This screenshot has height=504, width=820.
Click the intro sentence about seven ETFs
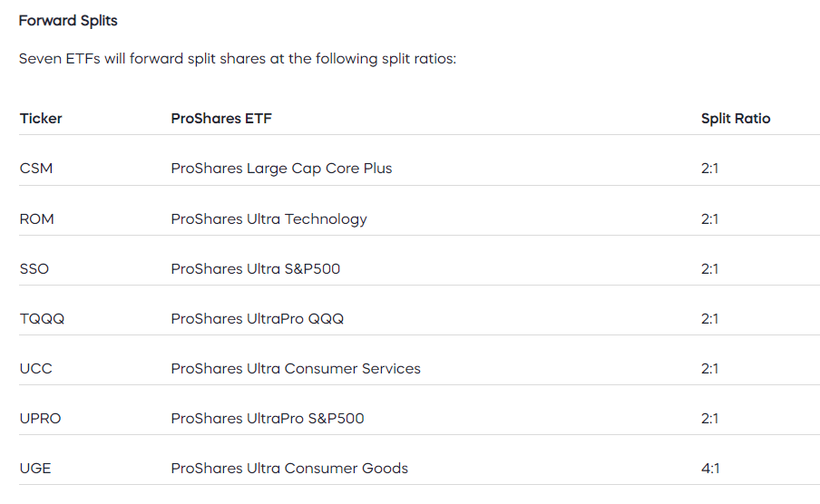coord(238,59)
